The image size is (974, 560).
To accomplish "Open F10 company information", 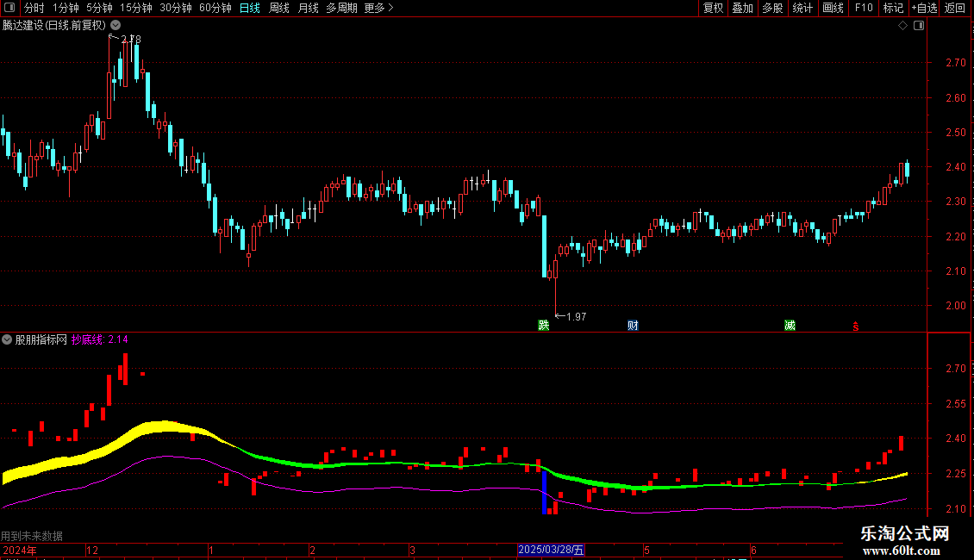I will click(x=864, y=8).
